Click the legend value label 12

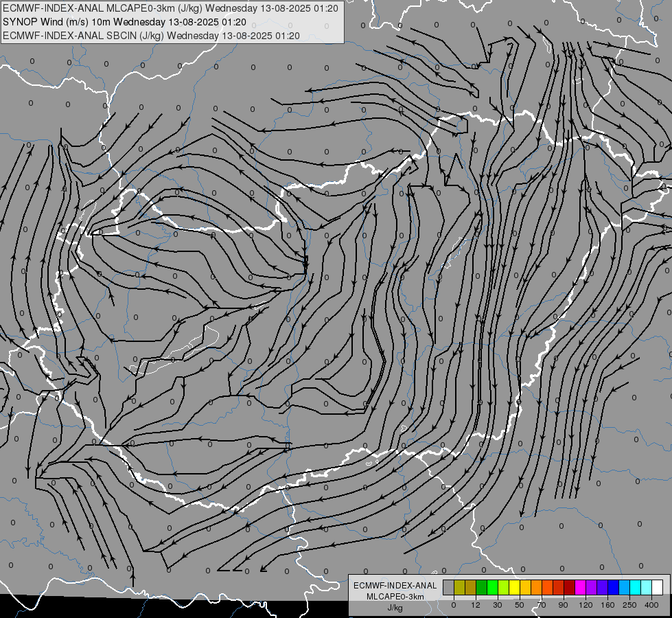(x=476, y=605)
